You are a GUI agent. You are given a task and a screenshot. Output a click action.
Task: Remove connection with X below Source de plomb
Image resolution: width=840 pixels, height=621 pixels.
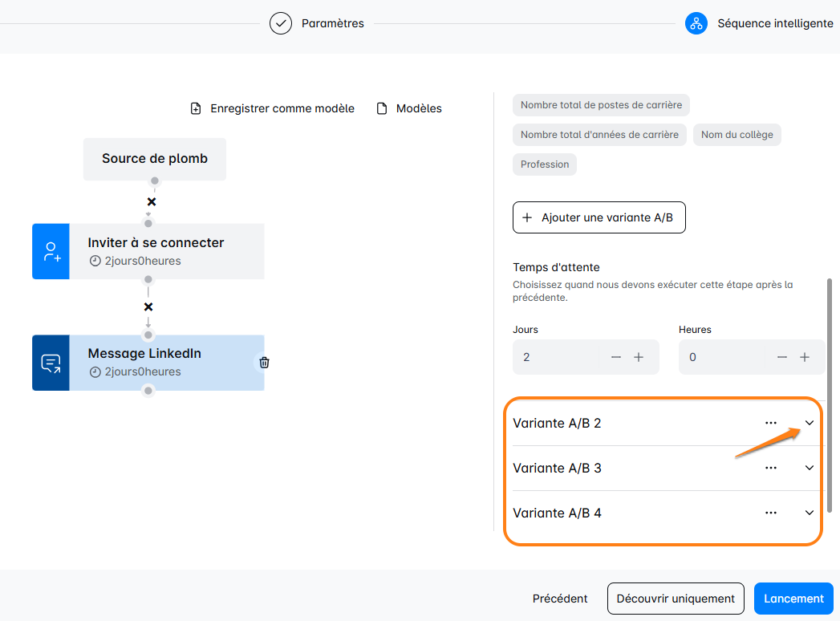click(x=152, y=202)
